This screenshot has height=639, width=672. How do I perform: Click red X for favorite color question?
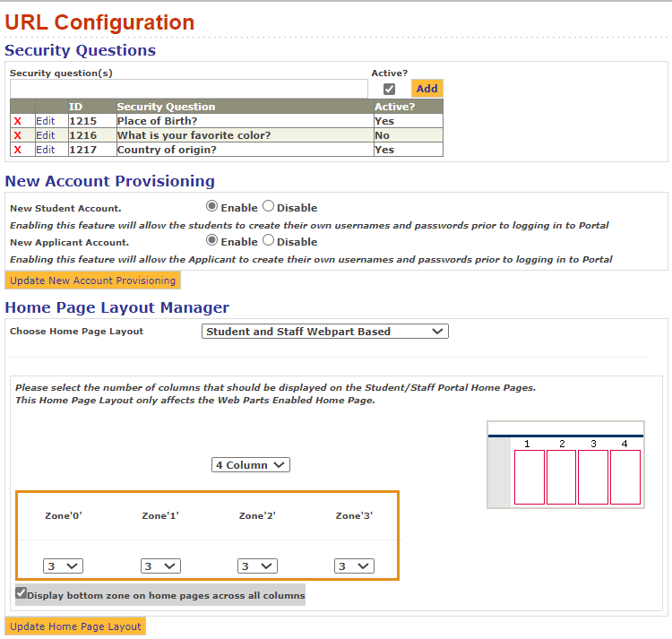coord(17,135)
